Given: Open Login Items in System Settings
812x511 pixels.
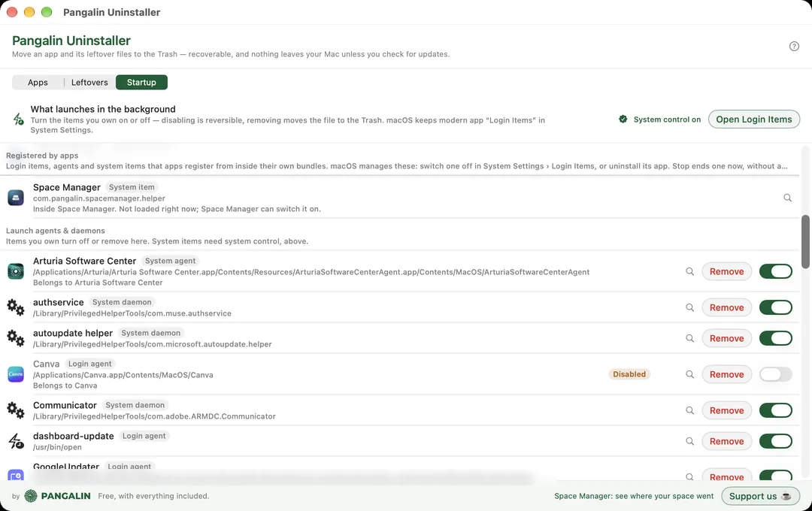Looking at the screenshot, I should click(x=753, y=119).
